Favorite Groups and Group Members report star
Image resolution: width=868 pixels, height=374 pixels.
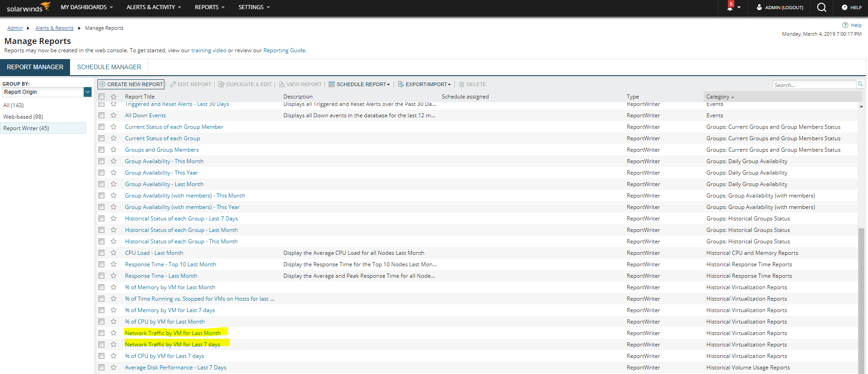click(114, 150)
